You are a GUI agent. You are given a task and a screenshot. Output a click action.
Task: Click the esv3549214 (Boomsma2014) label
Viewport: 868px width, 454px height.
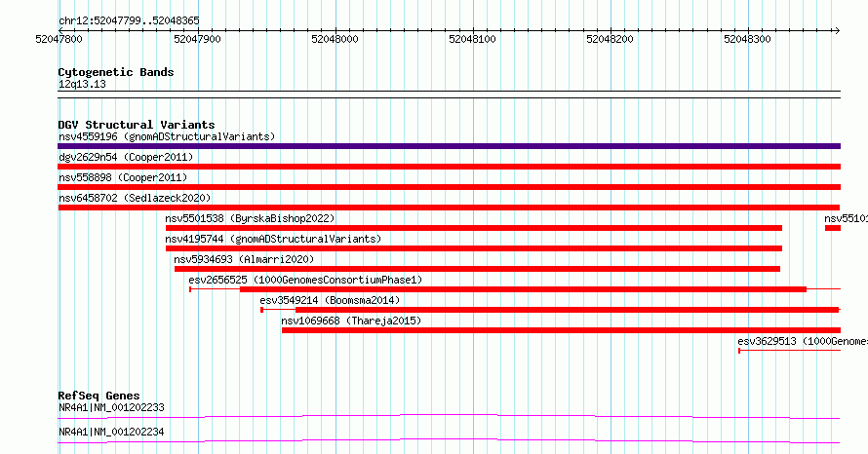330,300
